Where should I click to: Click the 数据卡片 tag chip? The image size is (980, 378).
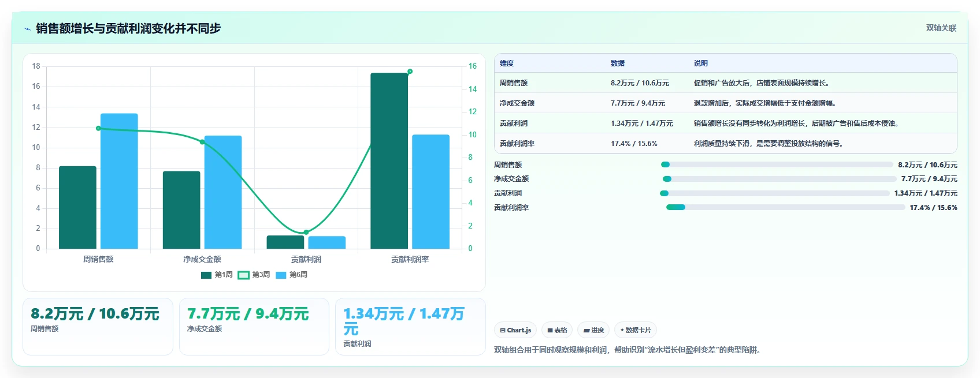coord(636,330)
